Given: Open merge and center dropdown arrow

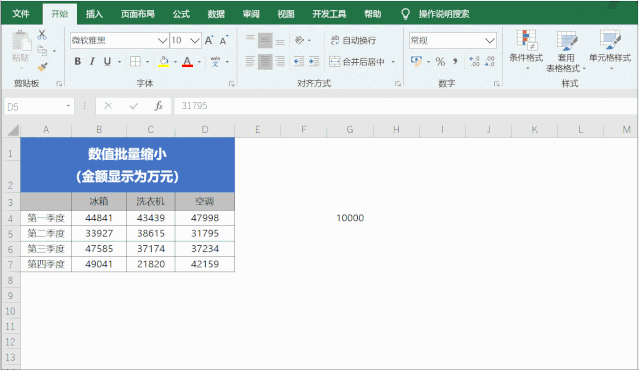Looking at the screenshot, I should click(x=393, y=62).
